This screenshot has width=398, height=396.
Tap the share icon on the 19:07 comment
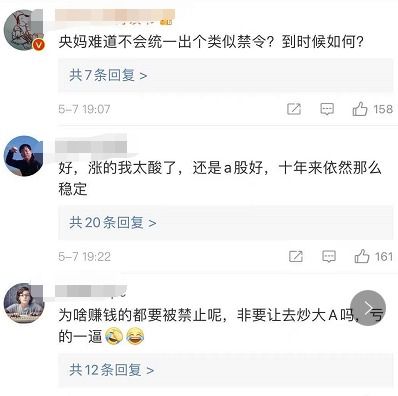pyautogui.click(x=294, y=109)
